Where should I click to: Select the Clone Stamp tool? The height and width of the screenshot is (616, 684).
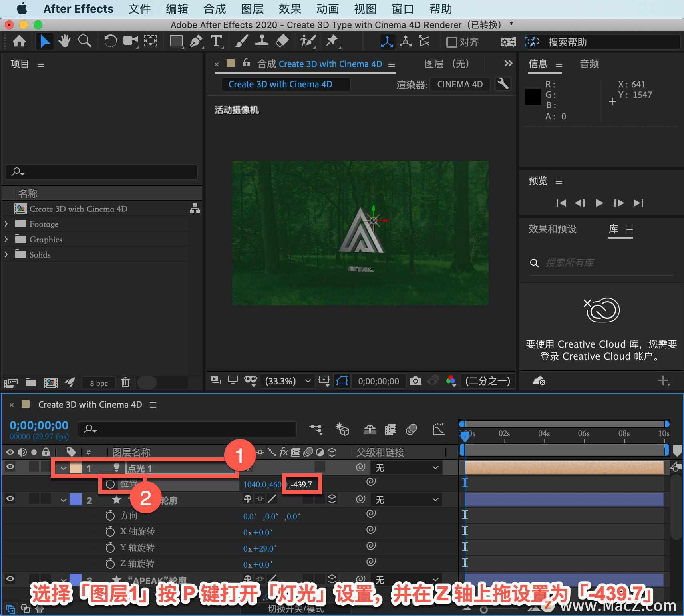point(262,42)
